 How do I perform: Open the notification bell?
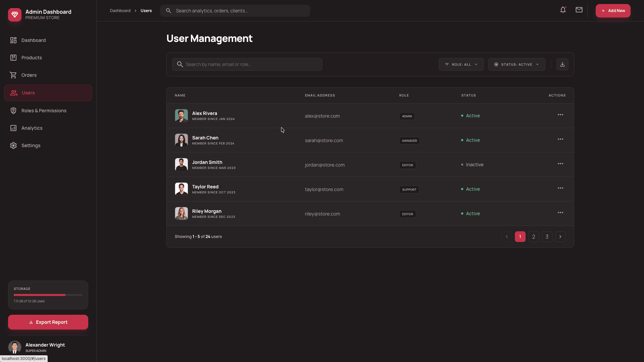click(562, 10)
